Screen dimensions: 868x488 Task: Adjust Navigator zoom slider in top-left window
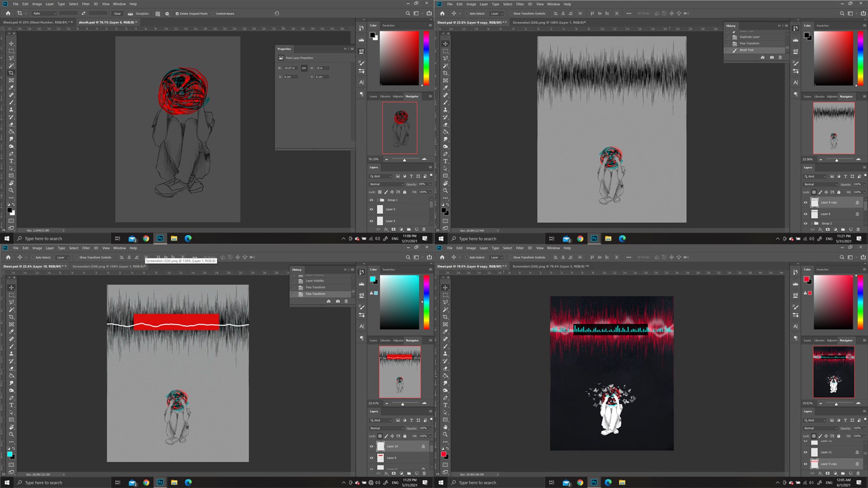point(404,160)
